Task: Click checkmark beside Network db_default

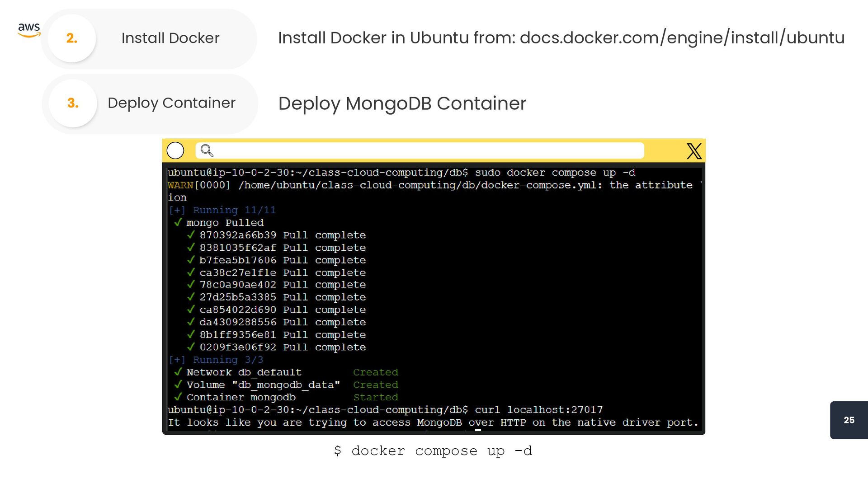Action: 178,372
